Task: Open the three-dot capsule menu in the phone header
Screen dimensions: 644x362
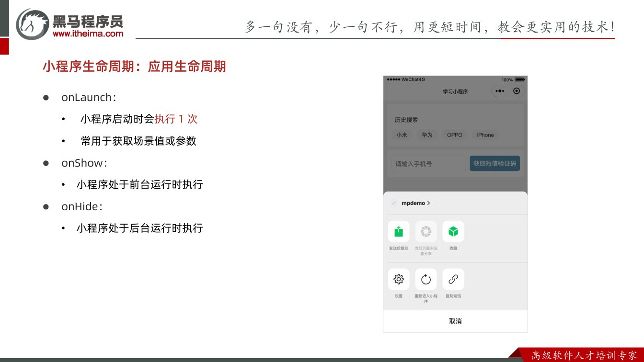Action: [500, 91]
